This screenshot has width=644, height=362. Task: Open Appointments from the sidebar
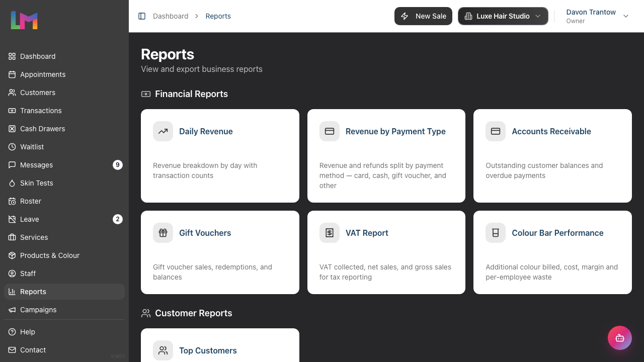click(x=64, y=74)
